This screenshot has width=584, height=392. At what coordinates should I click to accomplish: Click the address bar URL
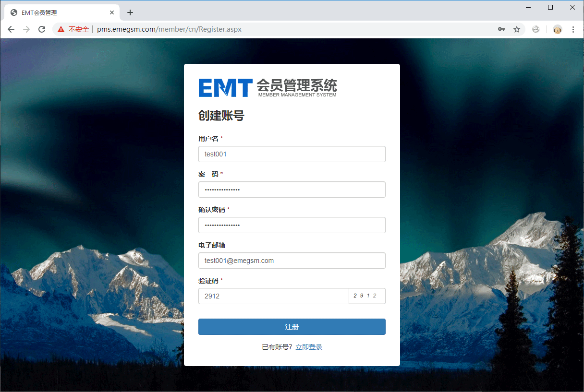tap(169, 29)
